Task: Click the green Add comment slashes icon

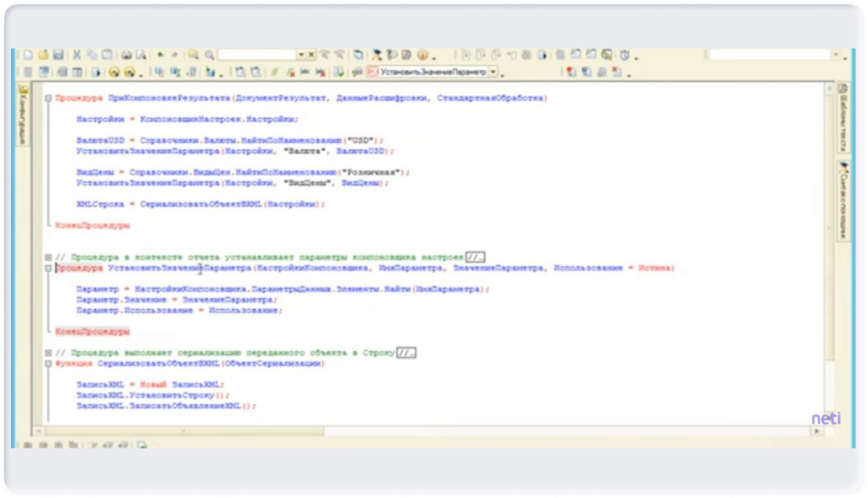Action: (274, 72)
